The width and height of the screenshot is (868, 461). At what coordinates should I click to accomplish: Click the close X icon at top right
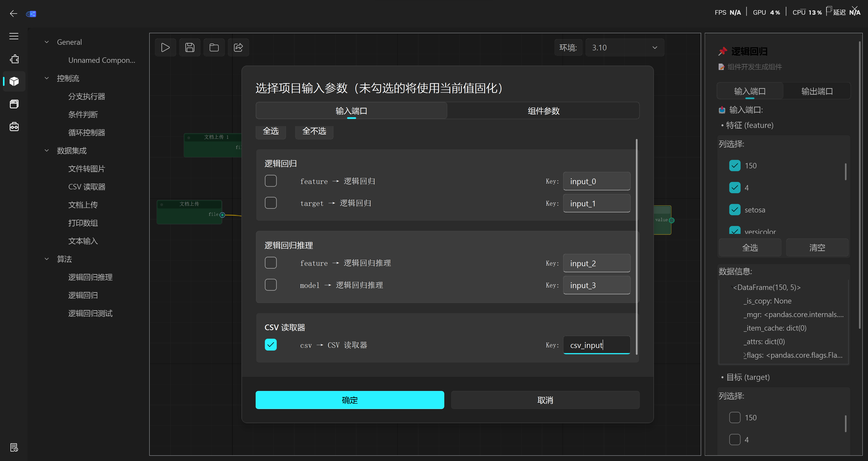[x=855, y=9]
